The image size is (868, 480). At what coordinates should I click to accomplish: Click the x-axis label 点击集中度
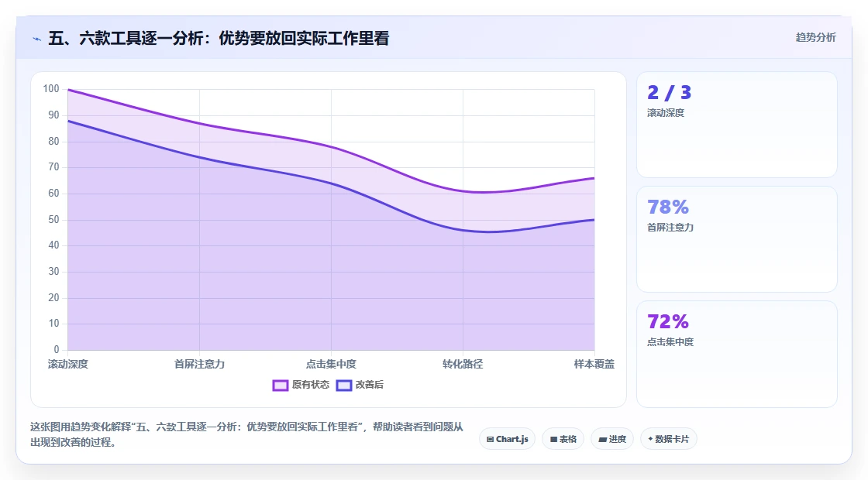[x=331, y=364]
